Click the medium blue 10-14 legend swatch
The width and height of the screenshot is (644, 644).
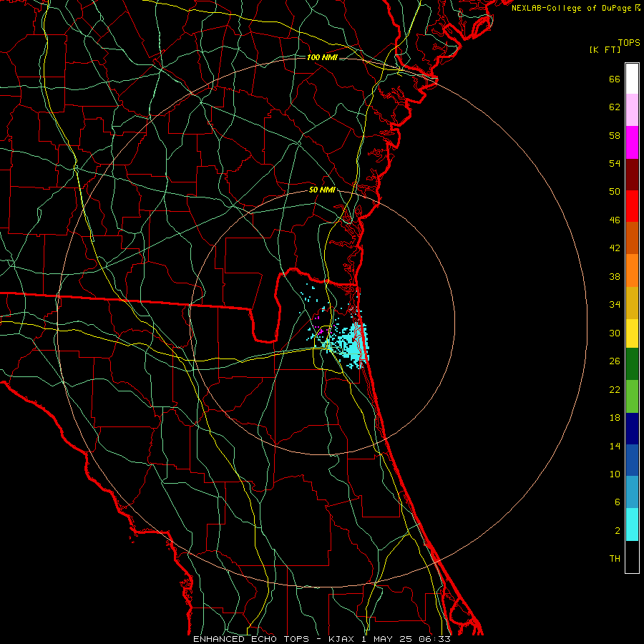[x=632, y=460]
